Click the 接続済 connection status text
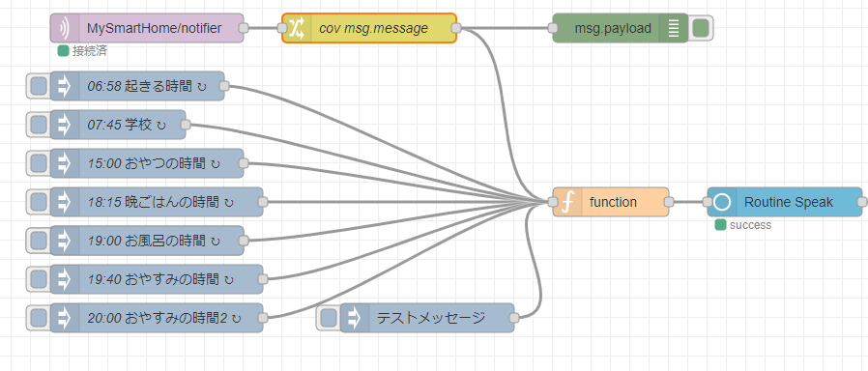This screenshot has height=371, width=868. pyautogui.click(x=90, y=52)
